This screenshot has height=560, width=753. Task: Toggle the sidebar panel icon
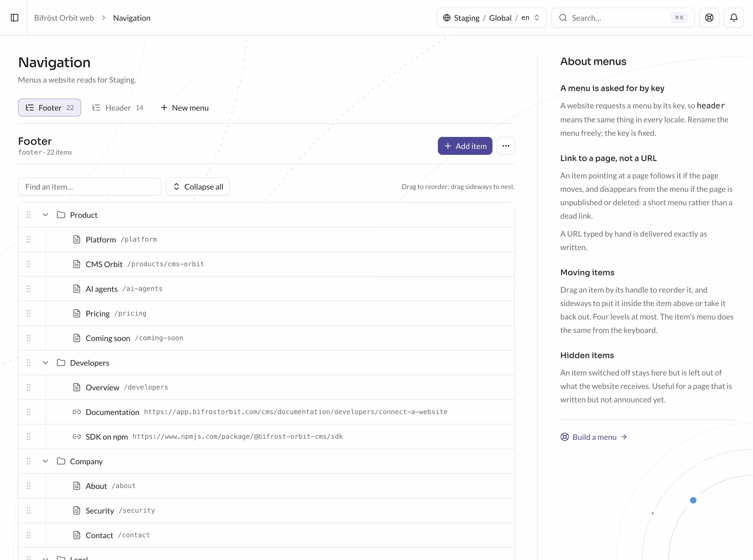[x=15, y=18]
